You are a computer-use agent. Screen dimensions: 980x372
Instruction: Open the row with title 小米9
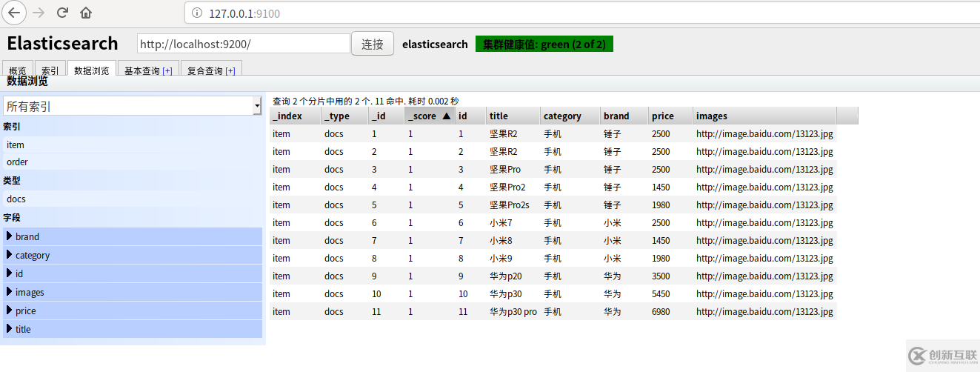pyautogui.click(x=553, y=258)
